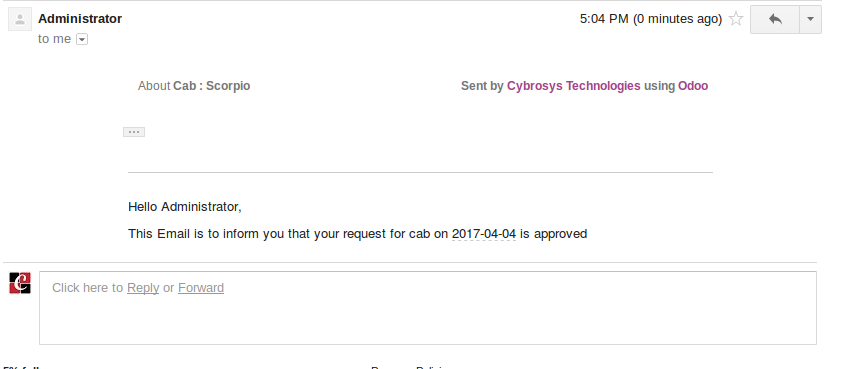Show details arrow next to 'to me'
Screen dimensions: 841x369
tap(82, 39)
